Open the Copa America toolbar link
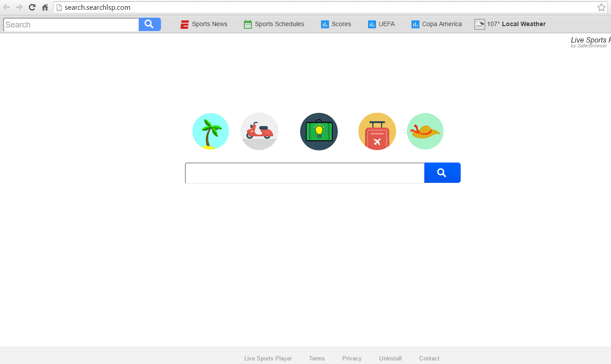 point(437,24)
